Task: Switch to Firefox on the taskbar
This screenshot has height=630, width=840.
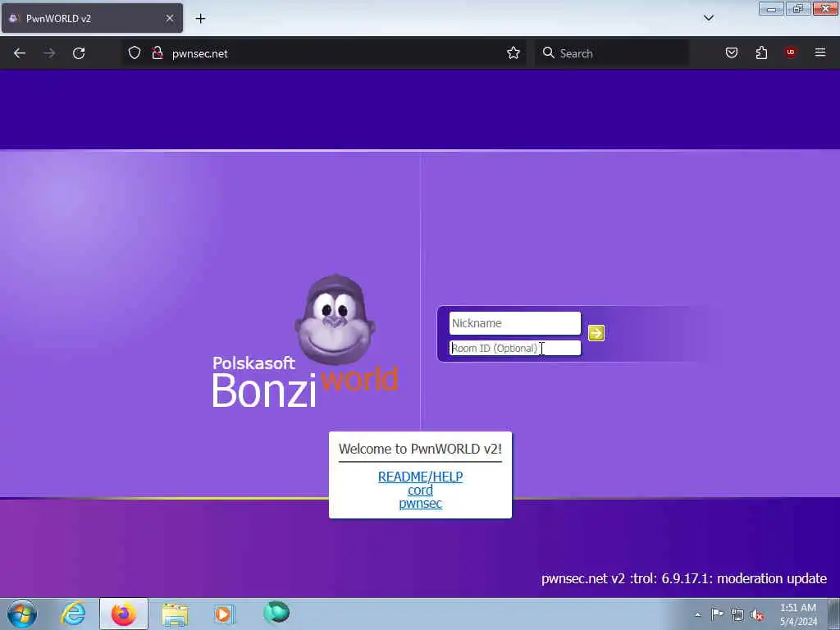Action: [124, 614]
